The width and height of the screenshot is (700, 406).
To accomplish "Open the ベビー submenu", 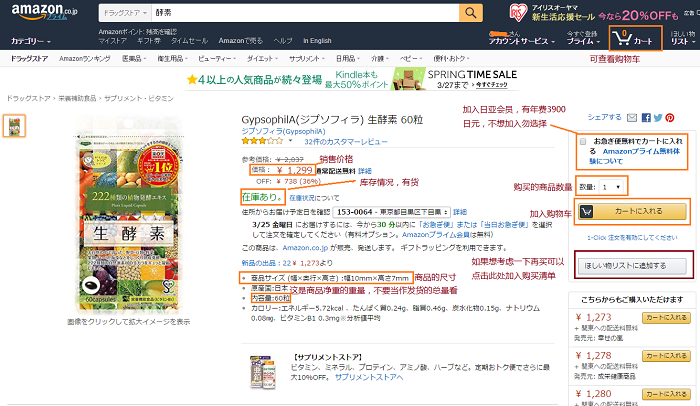I will point(411,59).
